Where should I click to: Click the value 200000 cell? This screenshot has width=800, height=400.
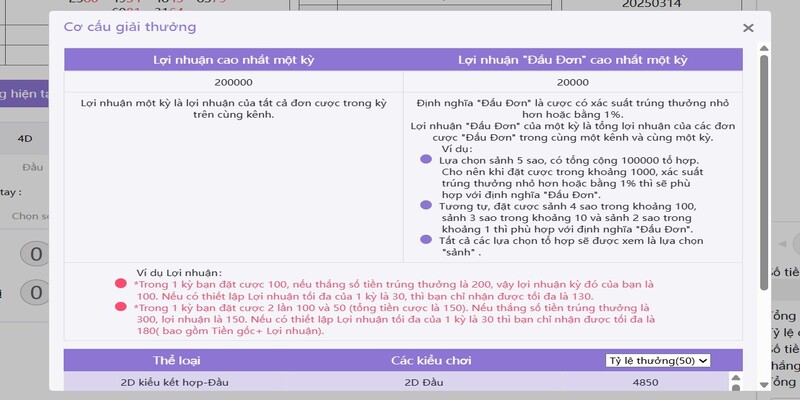(233, 82)
